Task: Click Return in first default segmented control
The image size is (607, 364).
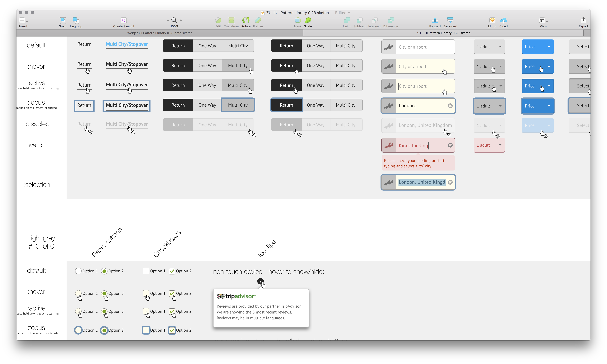Action: coord(178,46)
